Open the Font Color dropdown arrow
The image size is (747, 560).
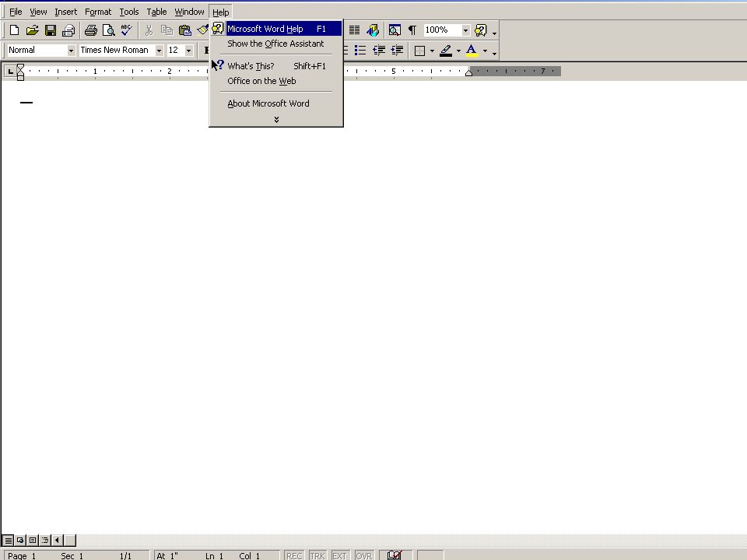coord(485,51)
